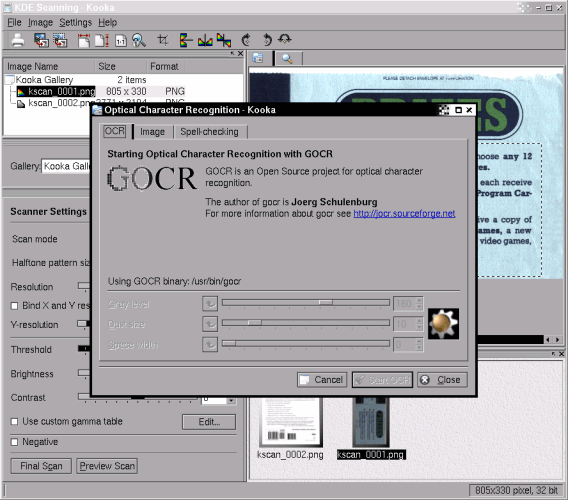Viewport: 568px width, 500px height.
Task: Switch to the magnifier preview tab icon
Action: point(287,58)
